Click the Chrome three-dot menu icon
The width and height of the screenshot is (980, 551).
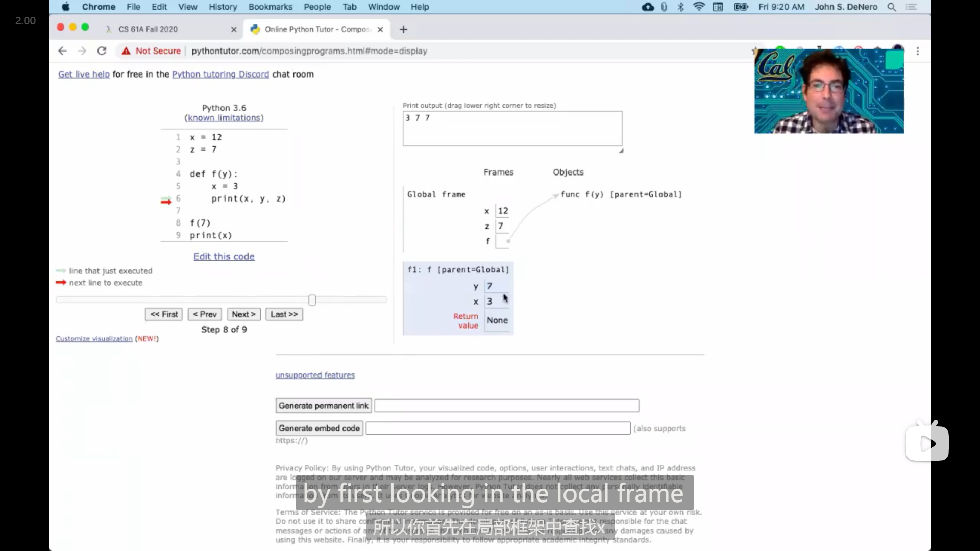[x=917, y=51]
